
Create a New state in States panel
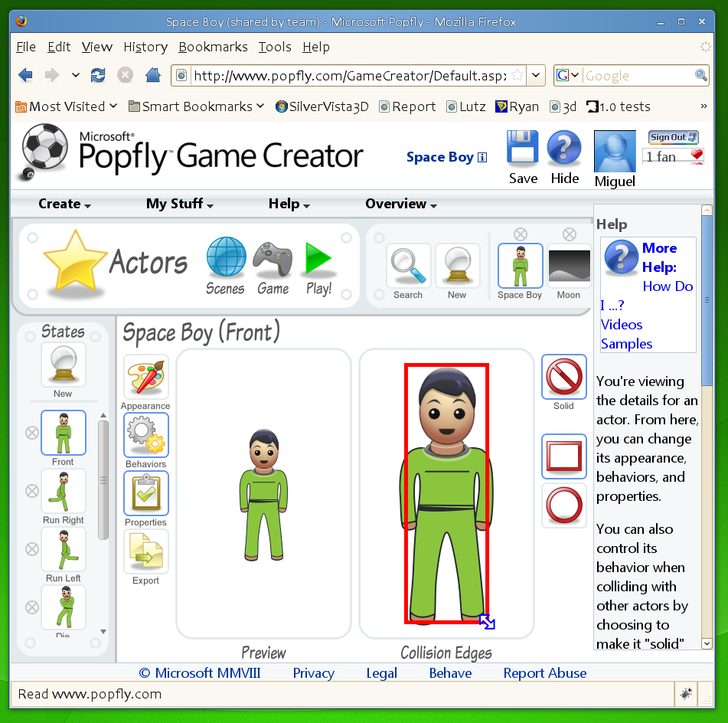click(63, 365)
